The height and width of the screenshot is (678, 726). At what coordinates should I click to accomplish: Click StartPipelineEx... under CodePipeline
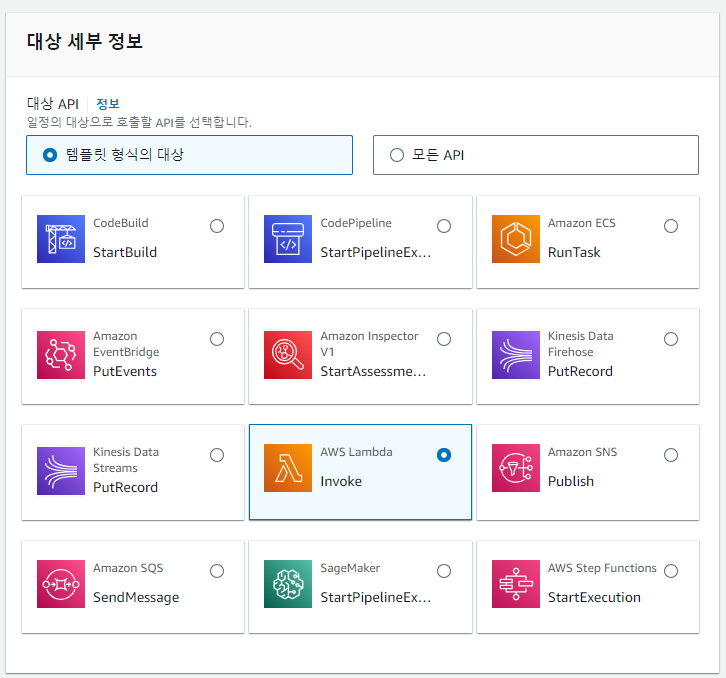[376, 252]
